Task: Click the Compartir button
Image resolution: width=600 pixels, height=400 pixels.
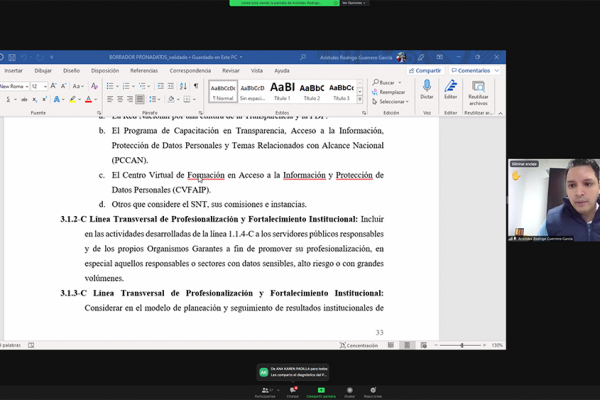Action: (425, 71)
